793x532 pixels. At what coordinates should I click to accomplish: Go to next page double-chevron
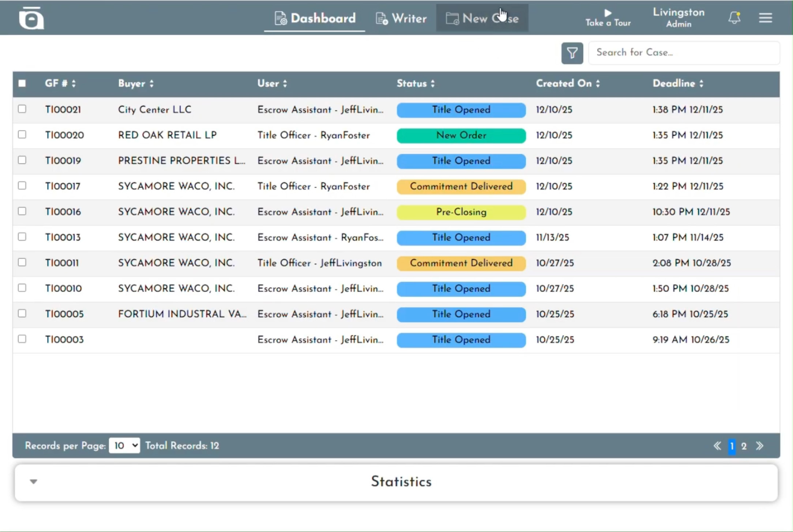(x=760, y=446)
